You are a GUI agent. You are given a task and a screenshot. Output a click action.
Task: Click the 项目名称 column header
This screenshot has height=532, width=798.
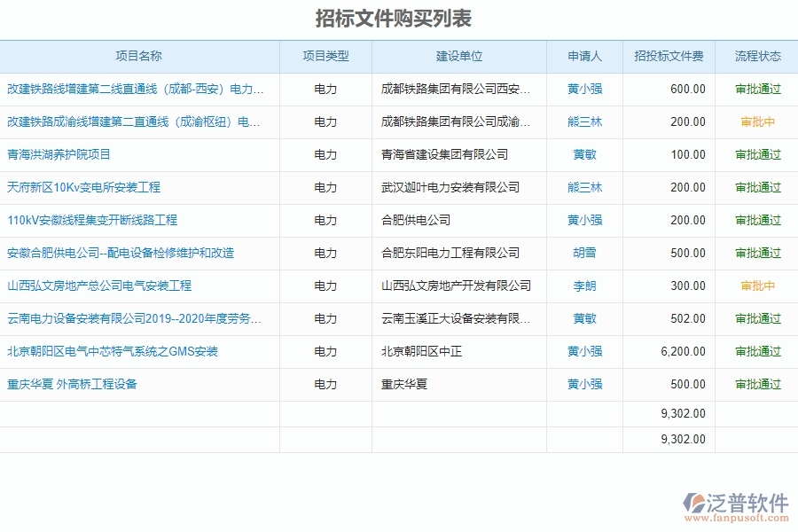(142, 56)
